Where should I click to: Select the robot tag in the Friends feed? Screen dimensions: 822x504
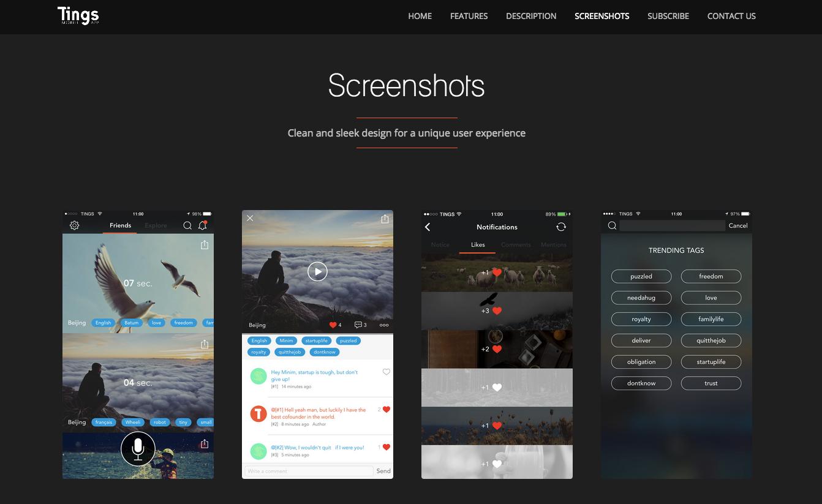160,422
